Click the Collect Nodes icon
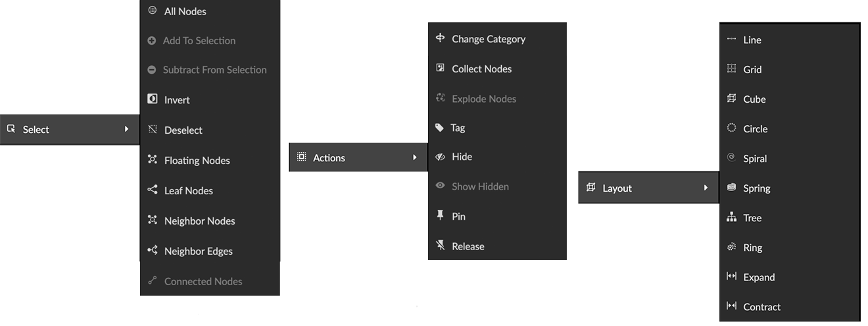 [x=441, y=68]
